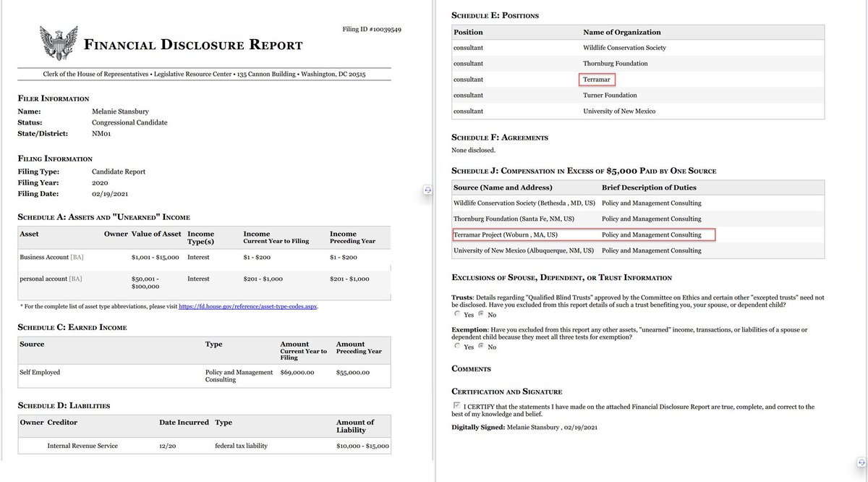Click the Self Employed income source

point(40,372)
